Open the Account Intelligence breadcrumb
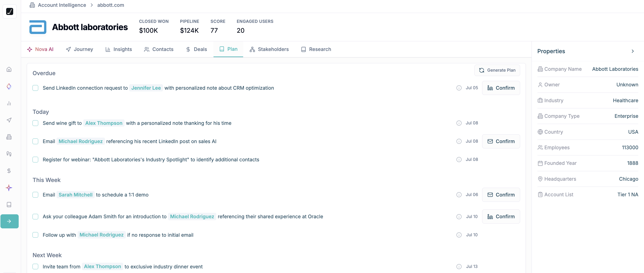Viewport: 644px width, 273px height. pos(62,5)
